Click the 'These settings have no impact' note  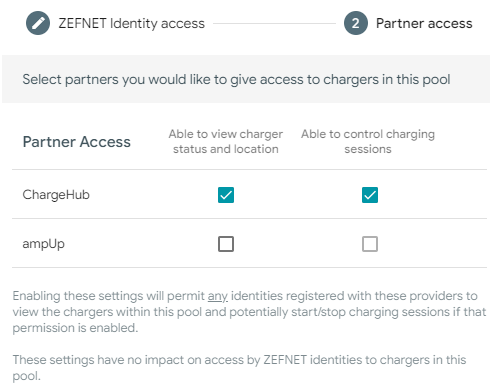tap(239, 368)
